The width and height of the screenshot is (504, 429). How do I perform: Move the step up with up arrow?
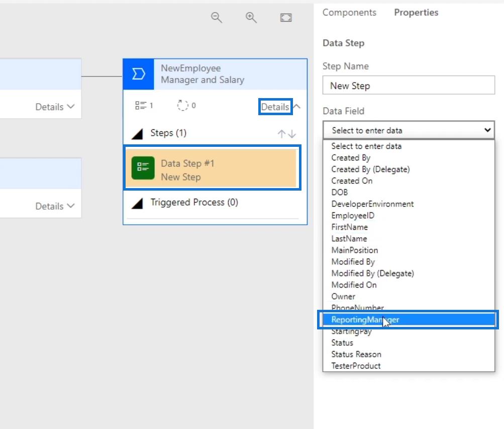281,134
